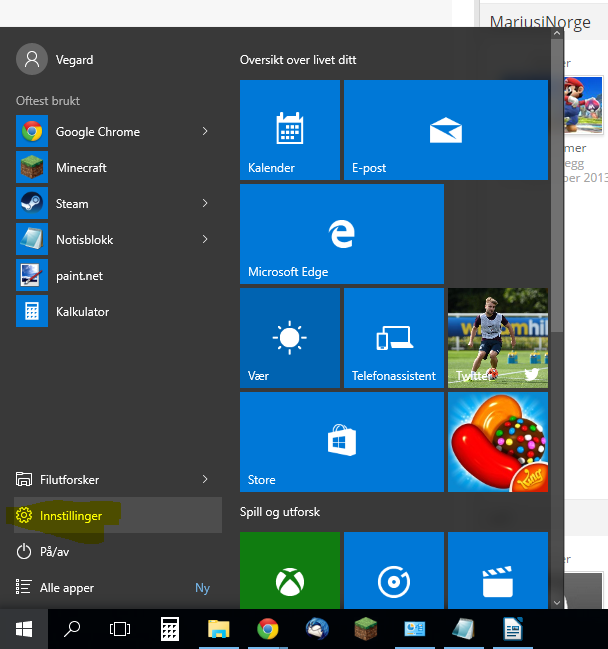Open Filutforsker from Start menu
This screenshot has width=608, height=649.
coord(119,479)
